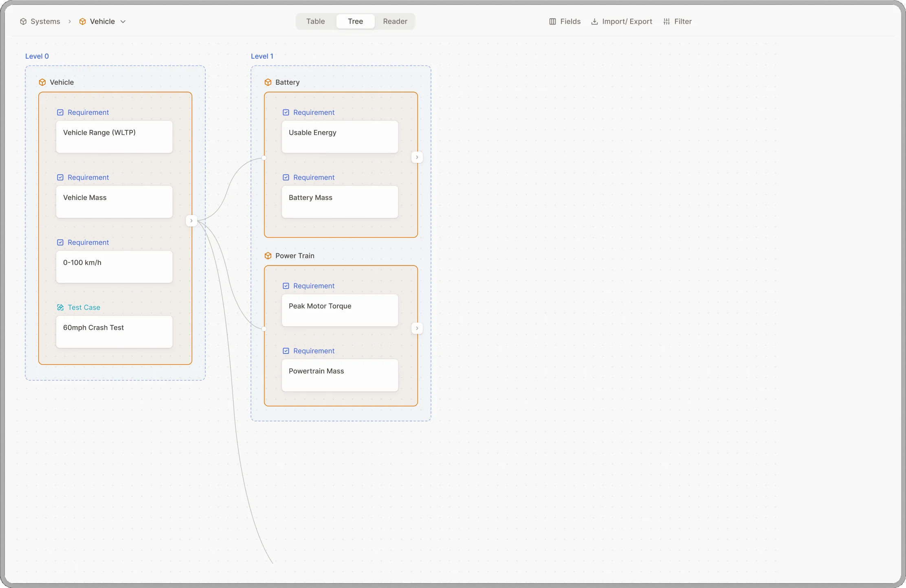This screenshot has height=588, width=906.
Task: Click the Battery system cube icon
Action: (x=268, y=82)
